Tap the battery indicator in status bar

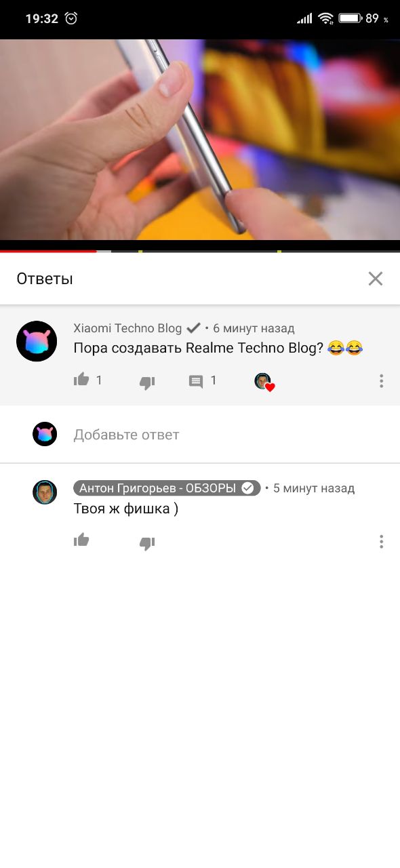(351, 18)
